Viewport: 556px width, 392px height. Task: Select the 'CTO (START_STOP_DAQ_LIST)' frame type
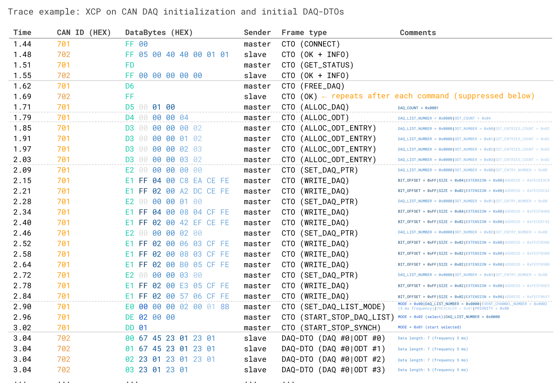coord(338,317)
